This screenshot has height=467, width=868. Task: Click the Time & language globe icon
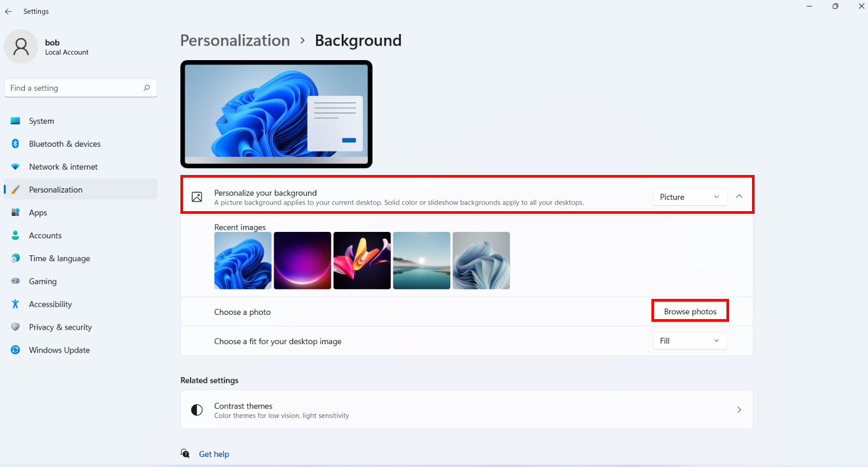point(15,258)
